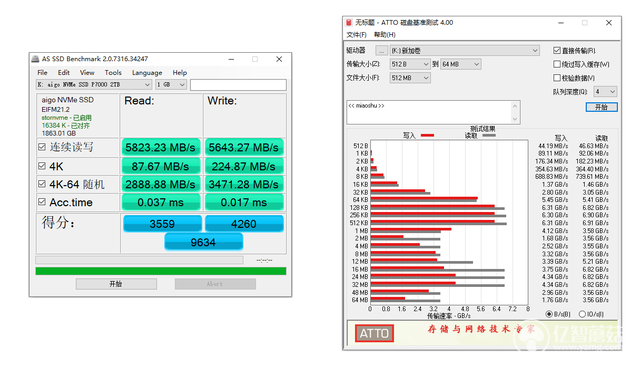This screenshot has height=366, width=640.
Task: Click the AS SSD Benchmark title bar icon
Action: [x=36, y=59]
